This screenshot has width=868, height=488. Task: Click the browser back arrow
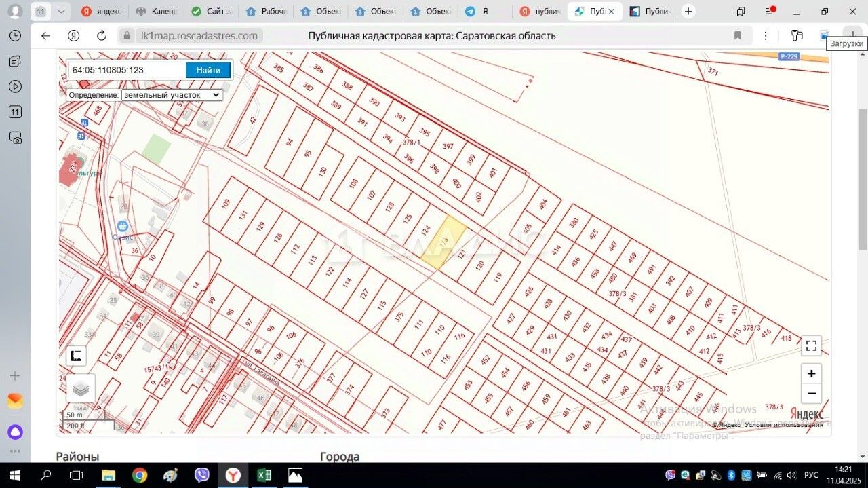click(x=45, y=36)
